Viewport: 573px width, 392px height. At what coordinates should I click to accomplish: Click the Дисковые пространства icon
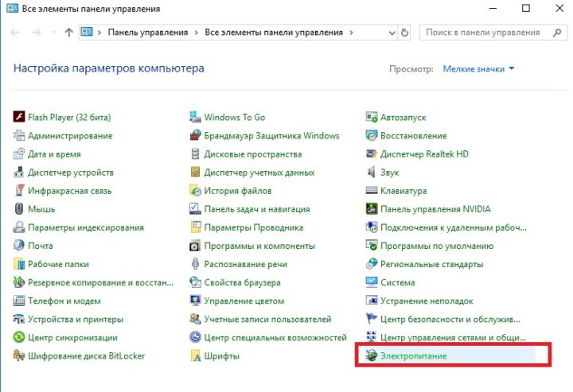pyautogui.click(x=196, y=153)
